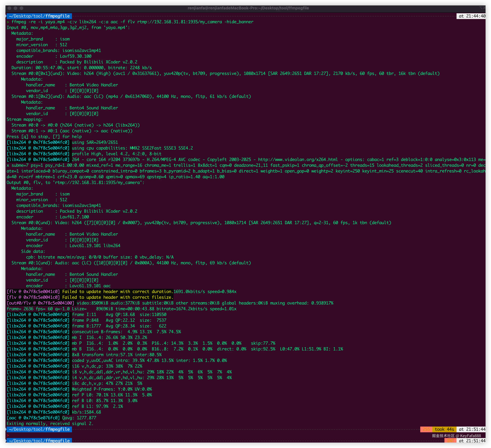The image size is (491, 448).
Task: Click the minimize window button
Action: click(15, 8)
